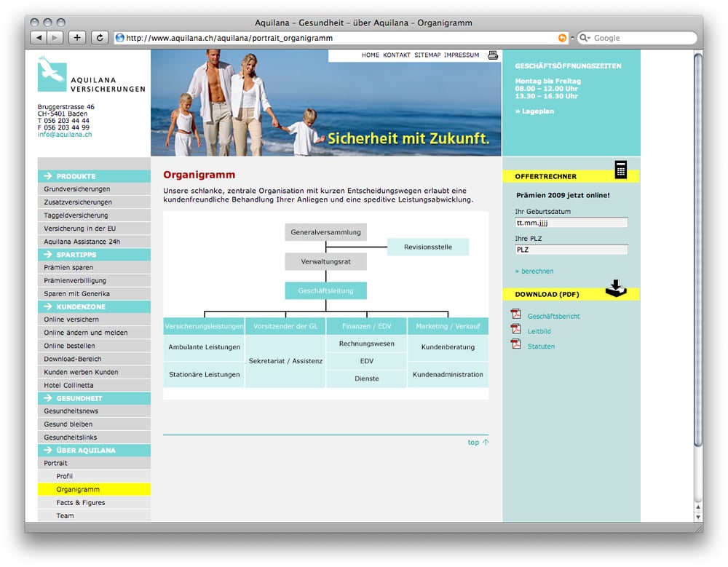Click the calculator icon beside Offertrechner
This screenshot has height=567, width=728.
(621, 170)
